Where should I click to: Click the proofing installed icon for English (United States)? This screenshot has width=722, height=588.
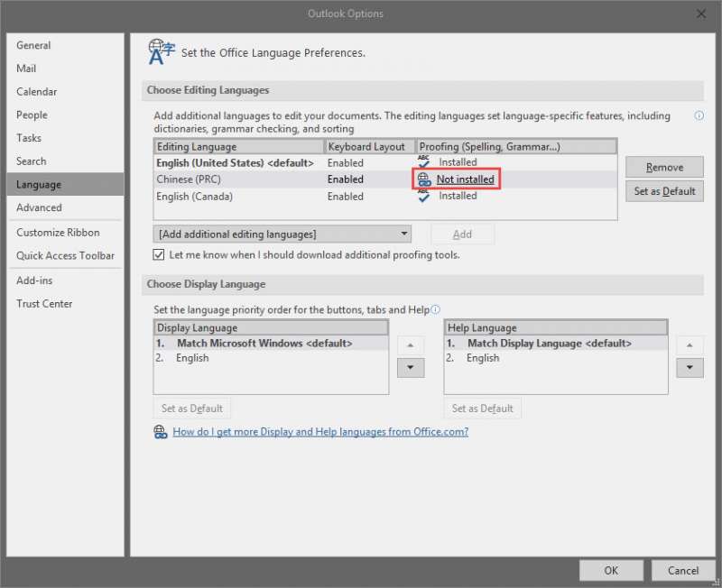point(423,162)
